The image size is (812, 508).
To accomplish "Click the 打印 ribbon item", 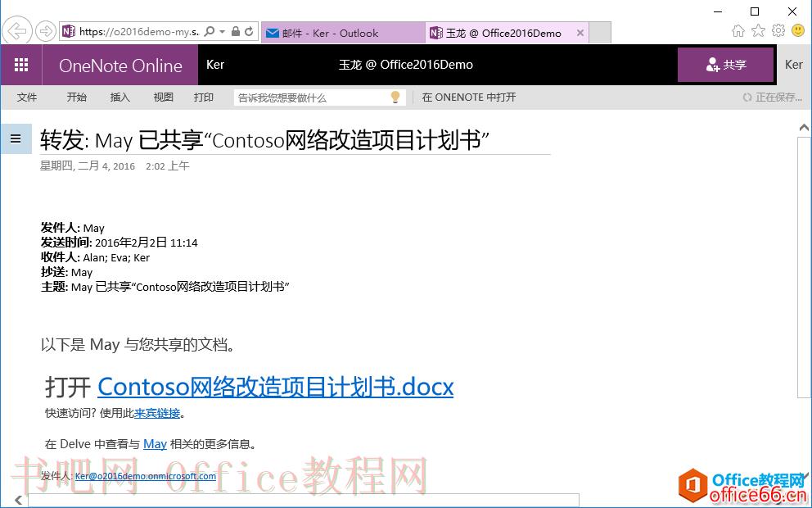I will click(204, 98).
